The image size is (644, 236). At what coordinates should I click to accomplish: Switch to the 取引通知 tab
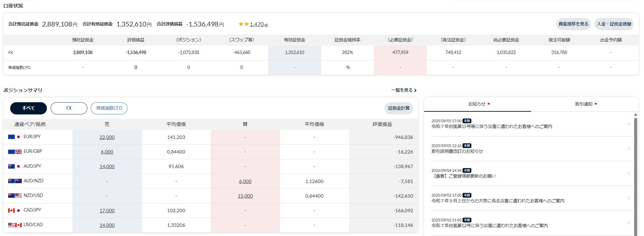tap(585, 104)
